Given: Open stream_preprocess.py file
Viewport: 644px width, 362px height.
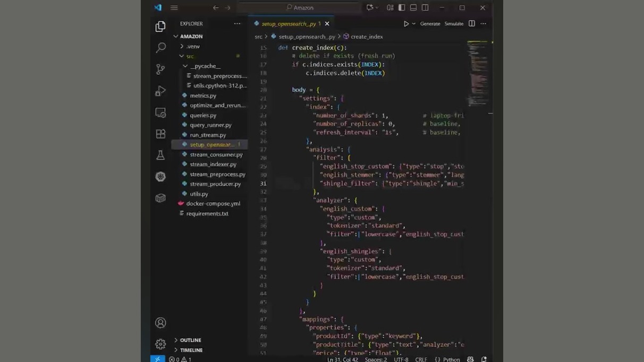Looking at the screenshot, I should click(x=217, y=174).
